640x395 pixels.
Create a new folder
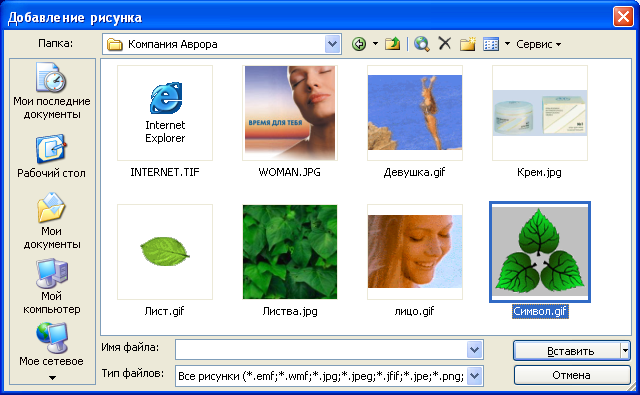468,44
